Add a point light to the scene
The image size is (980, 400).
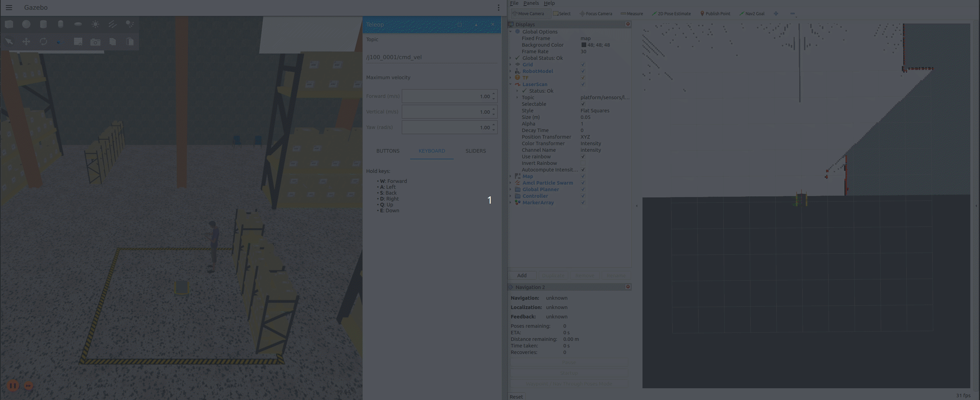95,24
